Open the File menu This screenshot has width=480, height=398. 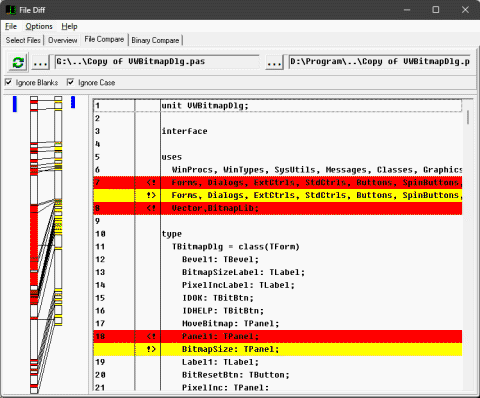click(11, 26)
